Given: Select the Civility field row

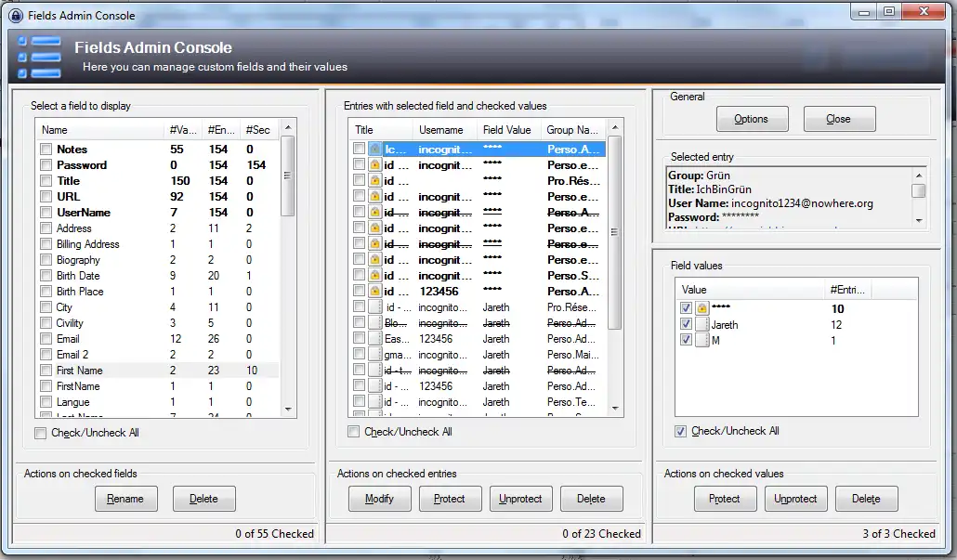Looking at the screenshot, I should click(158, 323).
